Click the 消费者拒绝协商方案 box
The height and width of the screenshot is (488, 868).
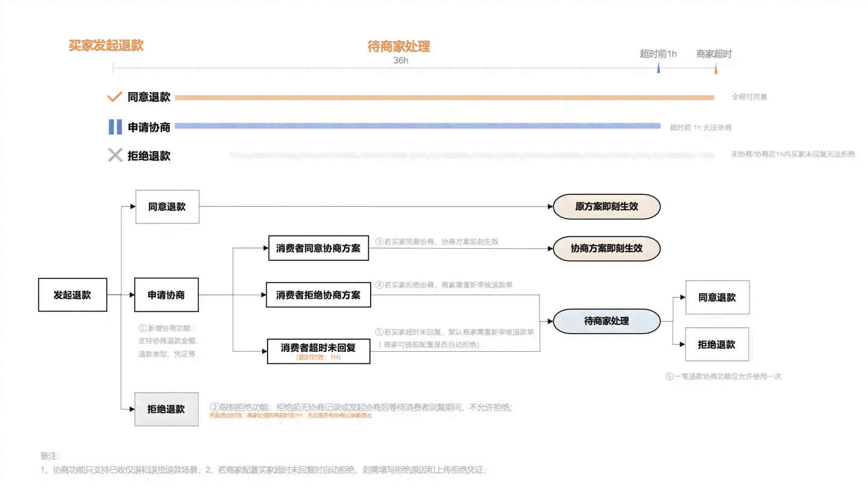318,295
